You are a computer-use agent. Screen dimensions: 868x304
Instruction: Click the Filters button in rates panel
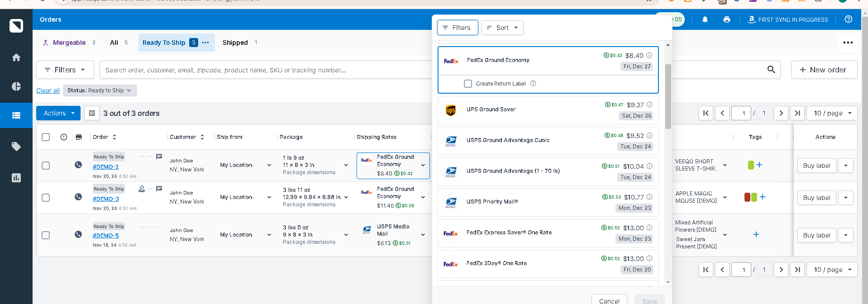[457, 28]
